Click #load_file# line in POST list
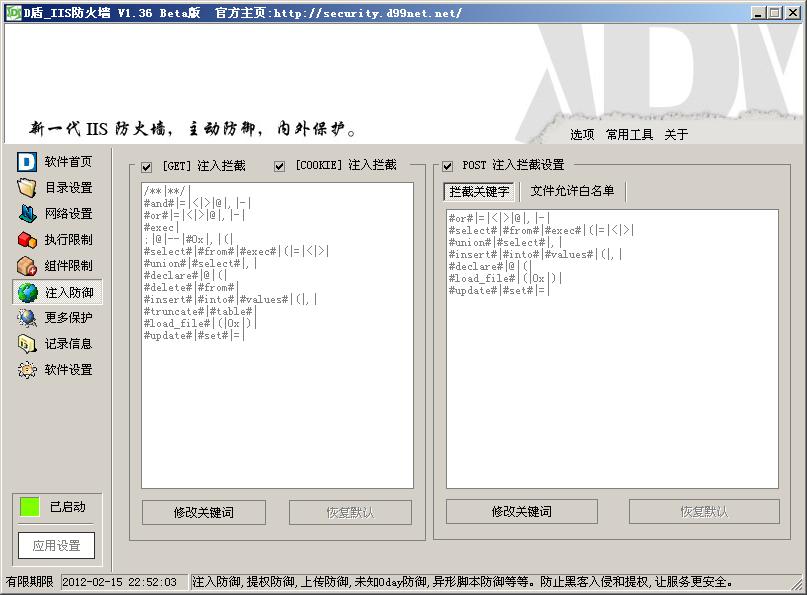Viewport: 807px width, 595px height. coord(505,278)
